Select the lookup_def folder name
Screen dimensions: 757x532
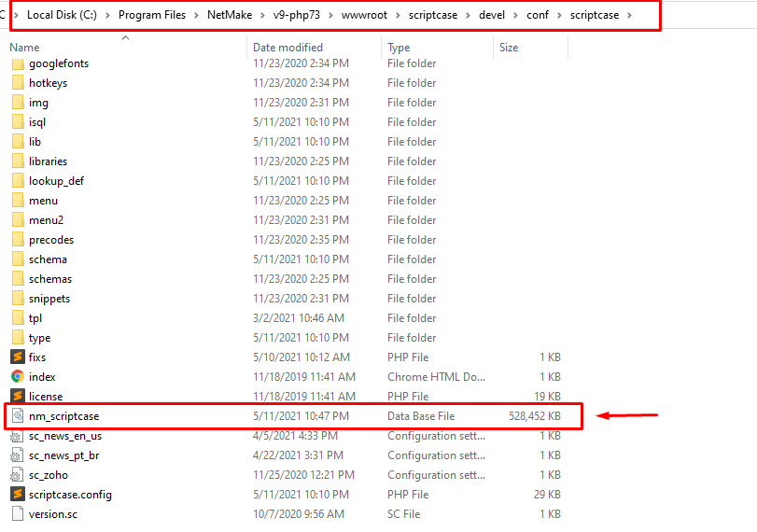(56, 181)
